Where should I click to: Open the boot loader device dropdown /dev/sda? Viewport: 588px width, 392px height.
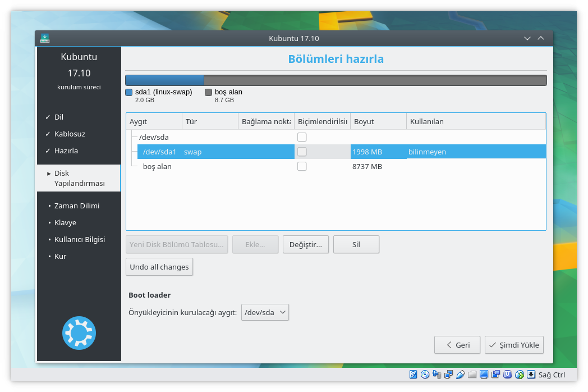point(265,312)
